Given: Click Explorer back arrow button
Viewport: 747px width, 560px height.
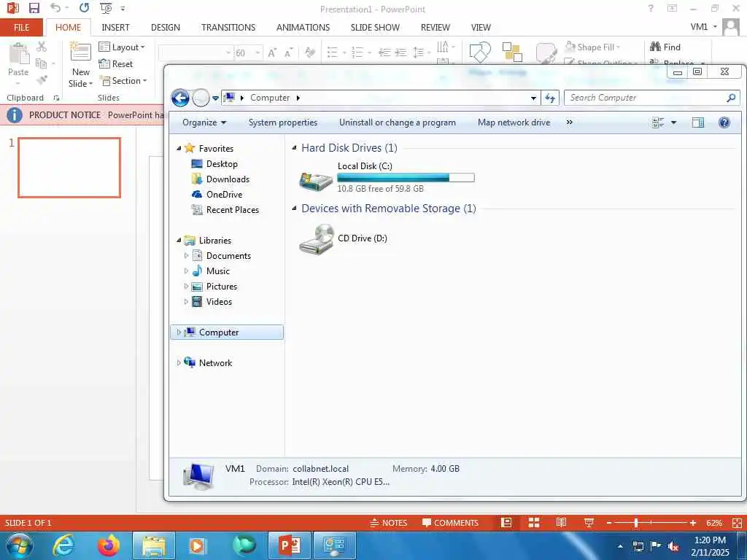Looking at the screenshot, I should point(180,98).
